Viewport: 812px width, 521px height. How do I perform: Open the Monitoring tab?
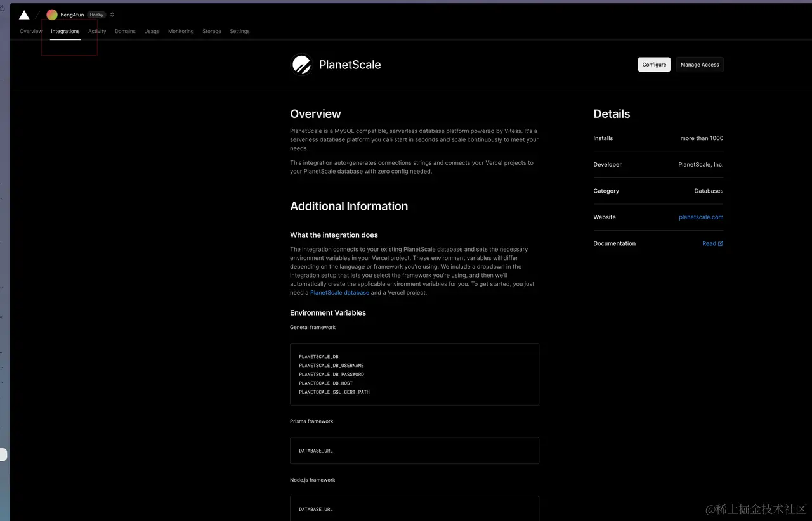click(181, 31)
